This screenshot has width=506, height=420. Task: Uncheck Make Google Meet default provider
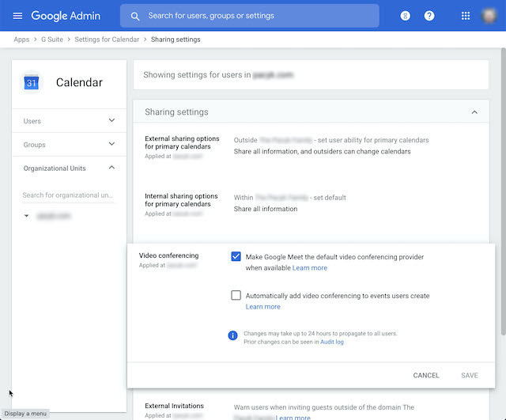[x=236, y=256]
